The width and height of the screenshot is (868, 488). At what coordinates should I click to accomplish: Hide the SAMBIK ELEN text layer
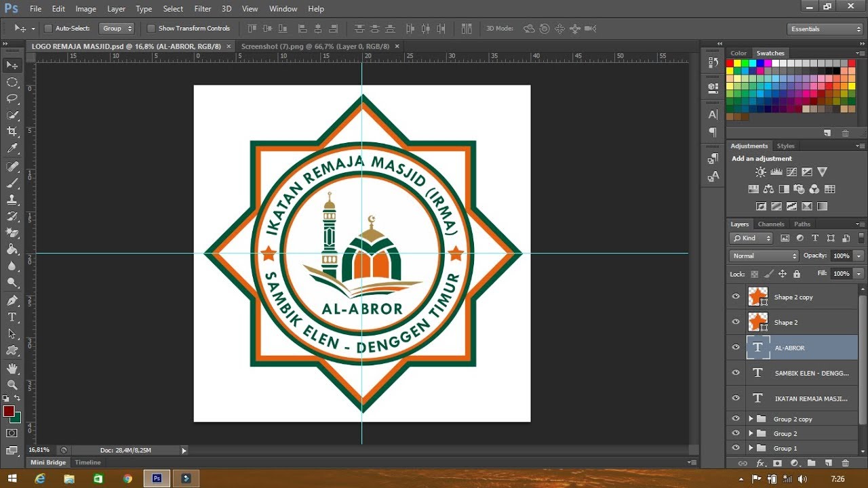[x=736, y=373]
